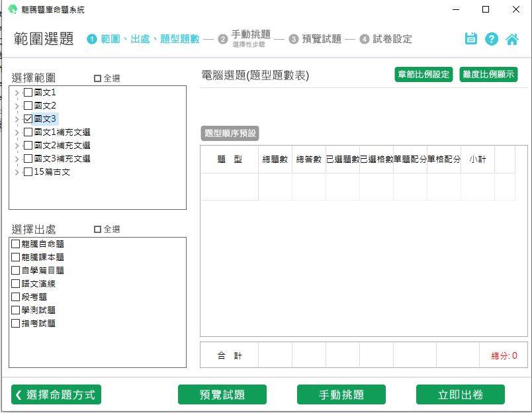The height and width of the screenshot is (413, 532).
Task: Click the step 4 circle icon
Action: [365, 39]
